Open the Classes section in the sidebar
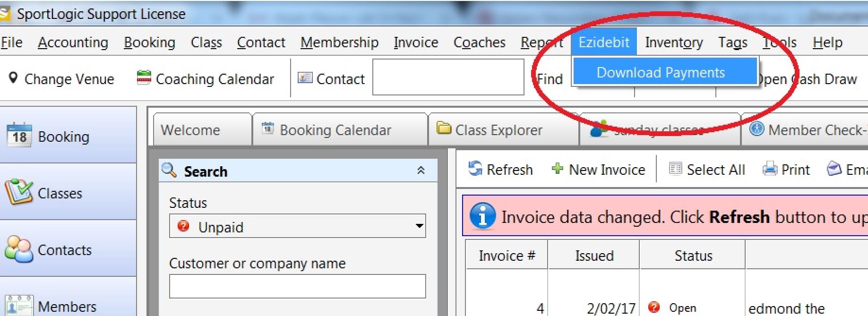868x316 pixels. (x=68, y=192)
